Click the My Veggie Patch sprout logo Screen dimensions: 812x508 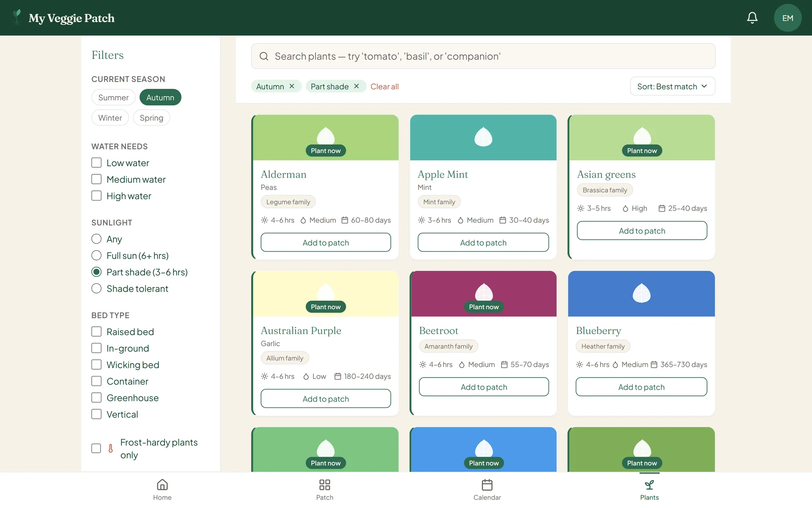pos(17,18)
